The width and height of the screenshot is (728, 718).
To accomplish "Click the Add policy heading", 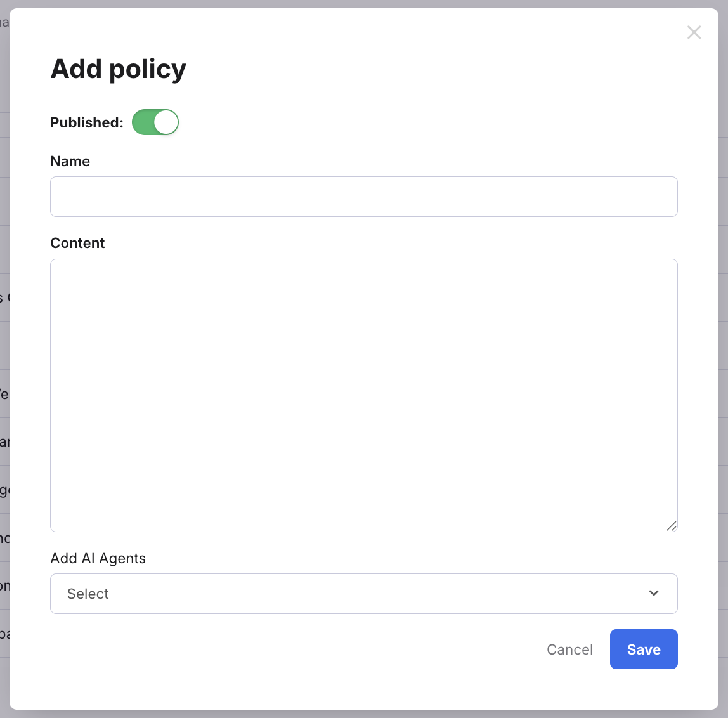I will 119,69.
